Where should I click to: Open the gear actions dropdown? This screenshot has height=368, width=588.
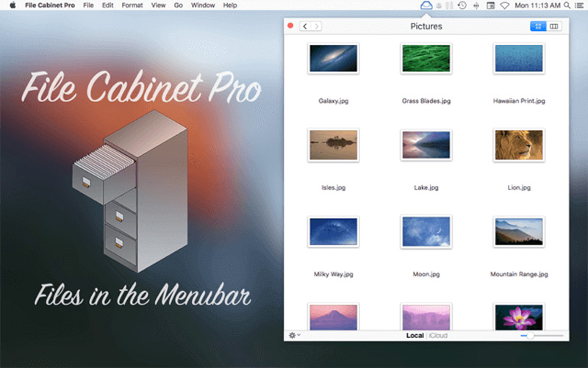pos(295,336)
